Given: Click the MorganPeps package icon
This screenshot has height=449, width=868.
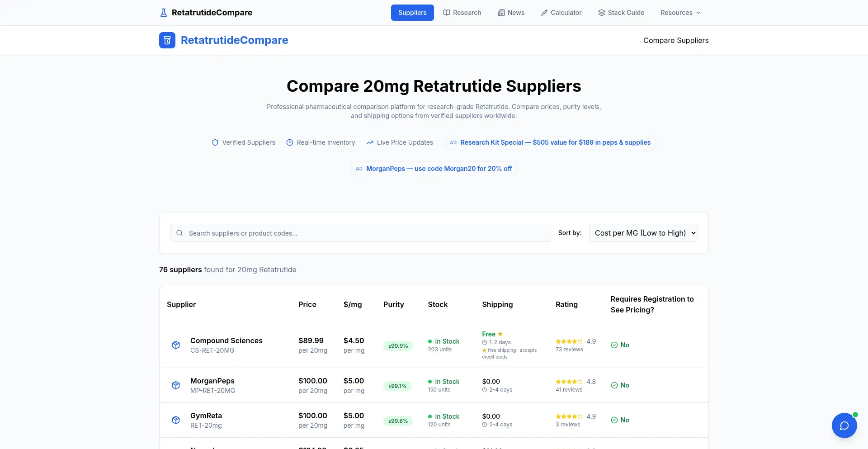Looking at the screenshot, I should pos(176,385).
